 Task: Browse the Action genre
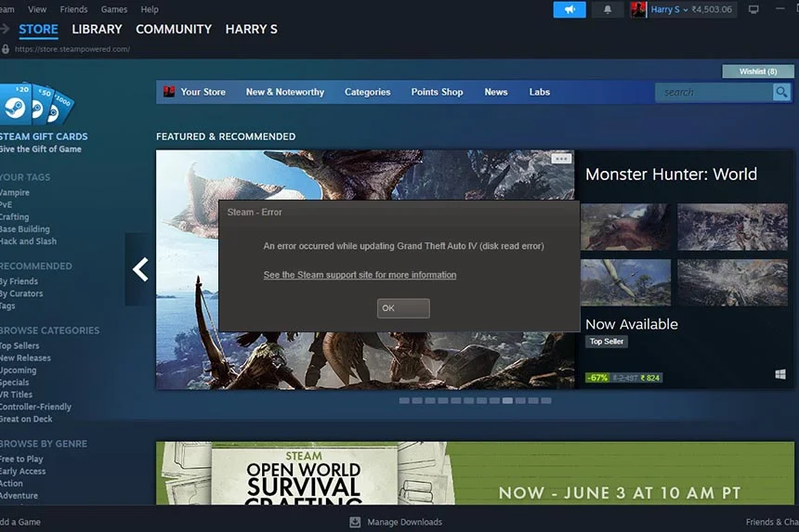[11, 483]
